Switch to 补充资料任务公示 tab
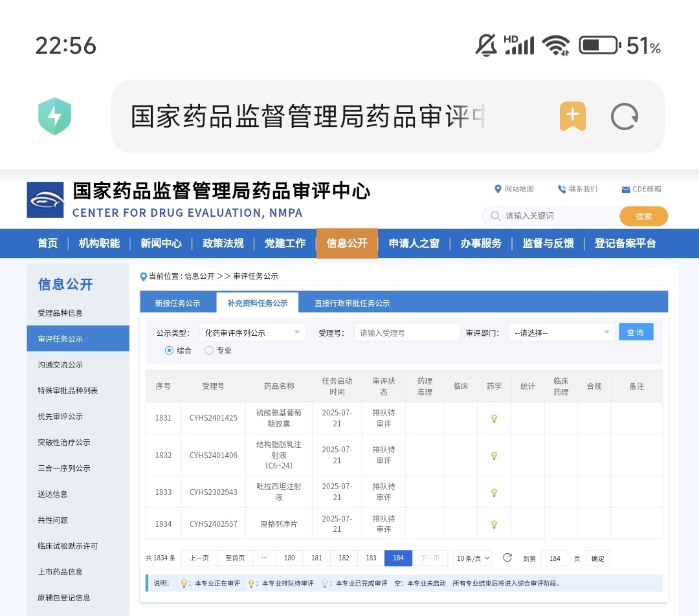 pyautogui.click(x=257, y=303)
